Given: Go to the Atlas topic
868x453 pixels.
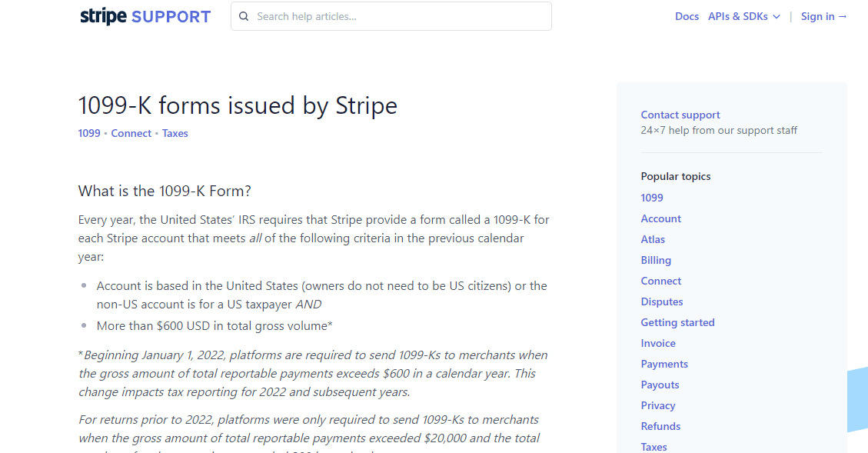Looking at the screenshot, I should pos(653,239).
